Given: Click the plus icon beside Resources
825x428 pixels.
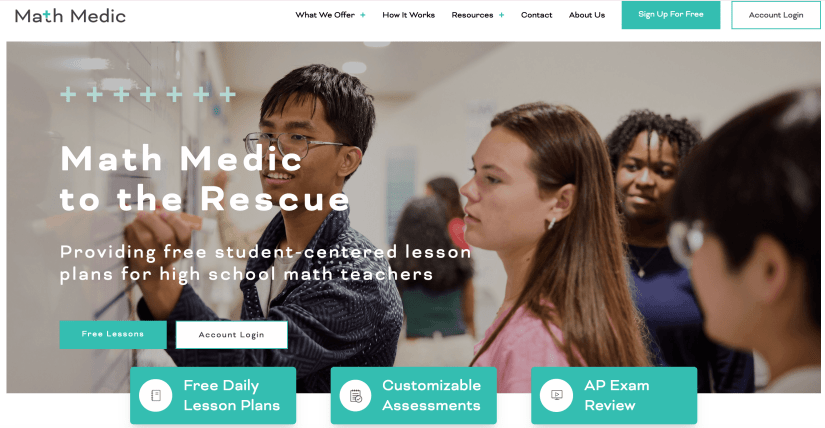Looking at the screenshot, I should click(501, 15).
